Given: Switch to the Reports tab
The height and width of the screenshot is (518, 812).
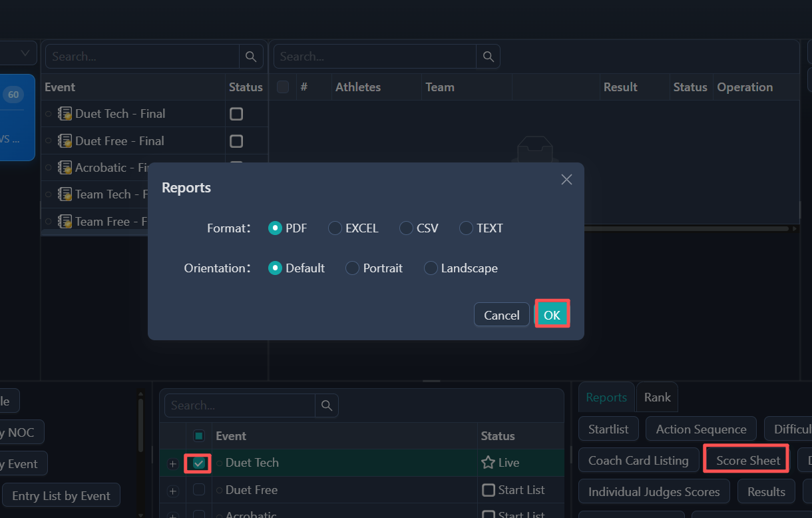Looking at the screenshot, I should 606,397.
